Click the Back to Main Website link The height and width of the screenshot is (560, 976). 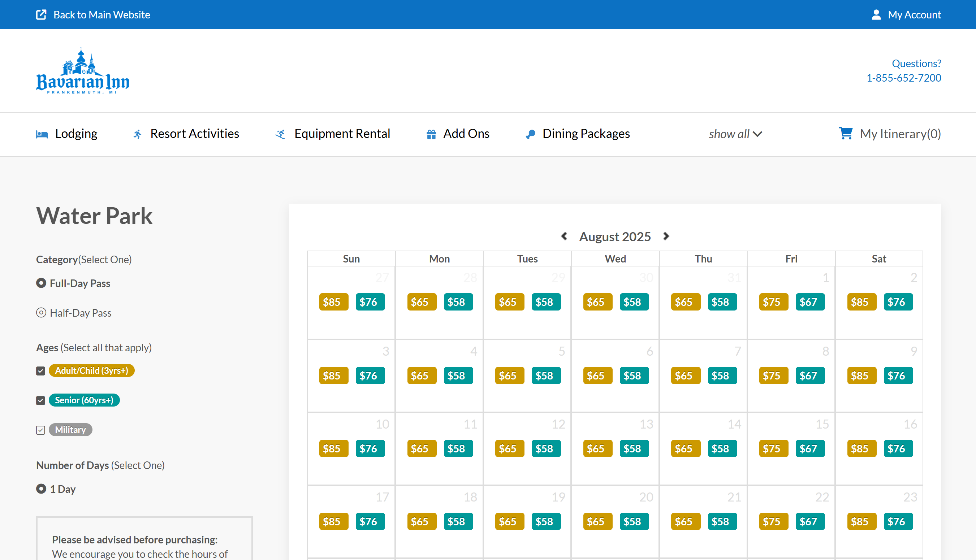click(102, 14)
